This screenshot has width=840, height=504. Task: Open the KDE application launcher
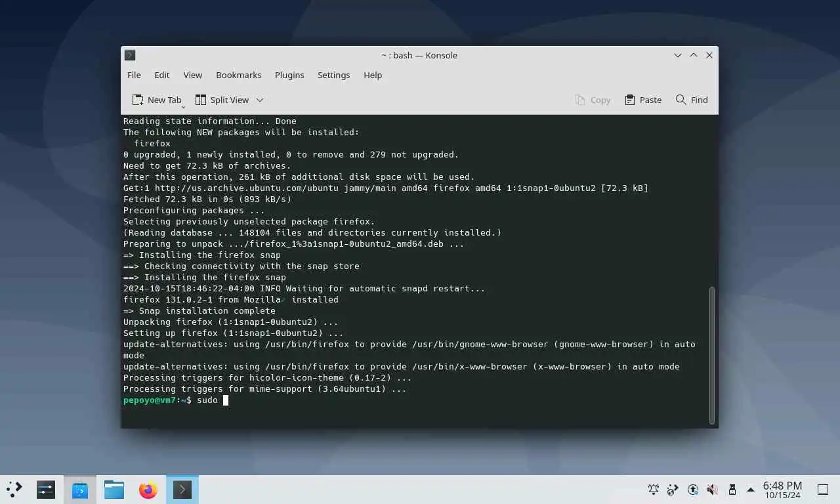coord(14,490)
